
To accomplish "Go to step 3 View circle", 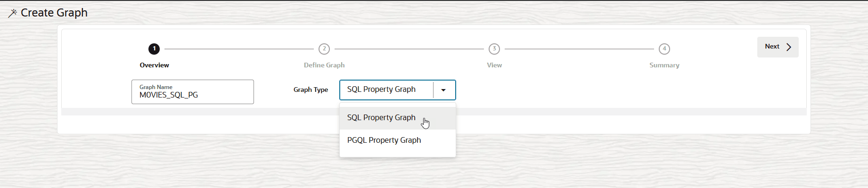I will 494,49.
